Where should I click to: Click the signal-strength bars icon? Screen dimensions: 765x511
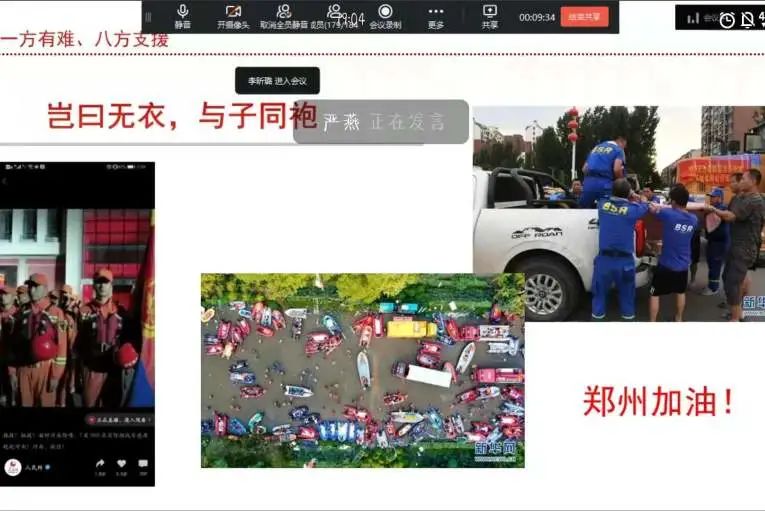(x=693, y=19)
